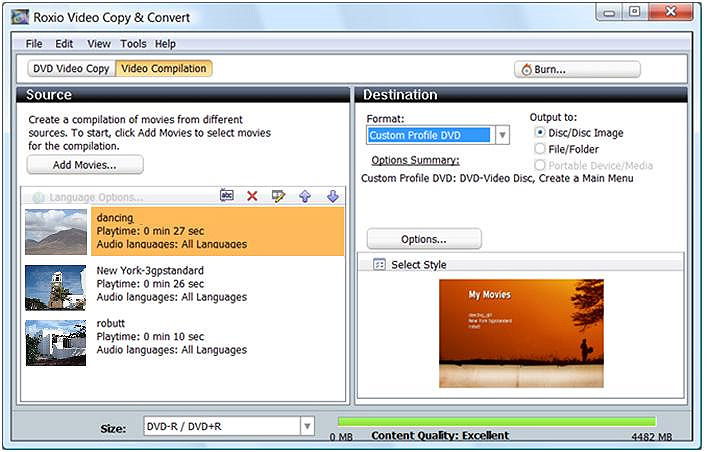
Task: Remove selected movie with red X icon
Action: [252, 196]
